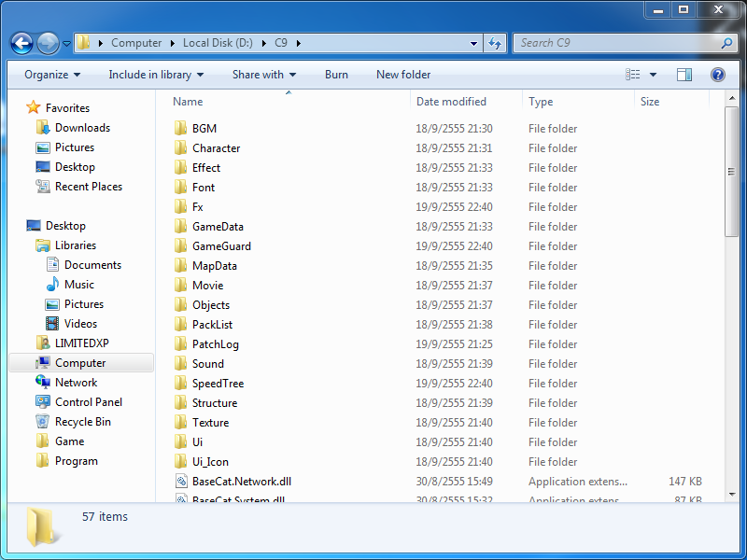Image resolution: width=747 pixels, height=560 pixels.
Task: Go back with the Back arrow button
Action: tap(21, 43)
